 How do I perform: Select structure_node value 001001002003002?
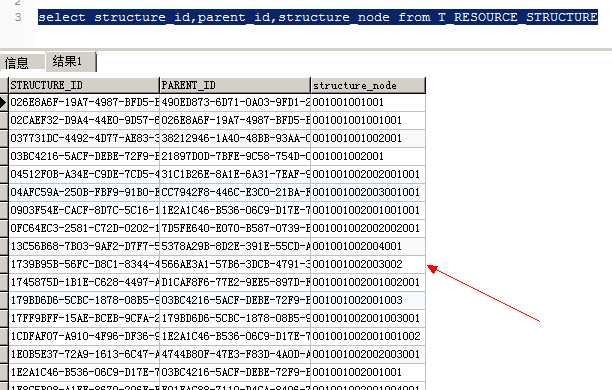[x=368, y=264]
